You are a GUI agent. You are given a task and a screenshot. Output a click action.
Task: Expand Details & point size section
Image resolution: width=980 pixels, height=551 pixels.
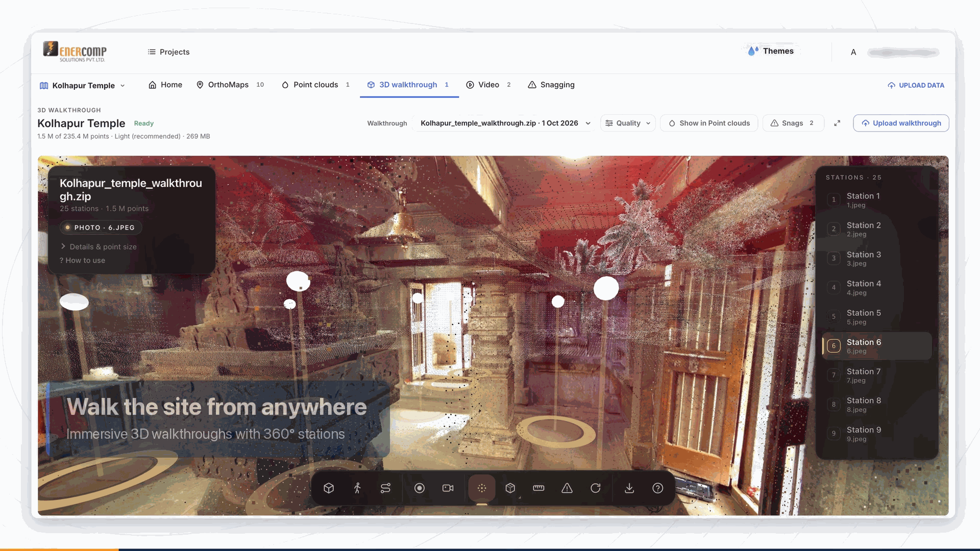99,246
